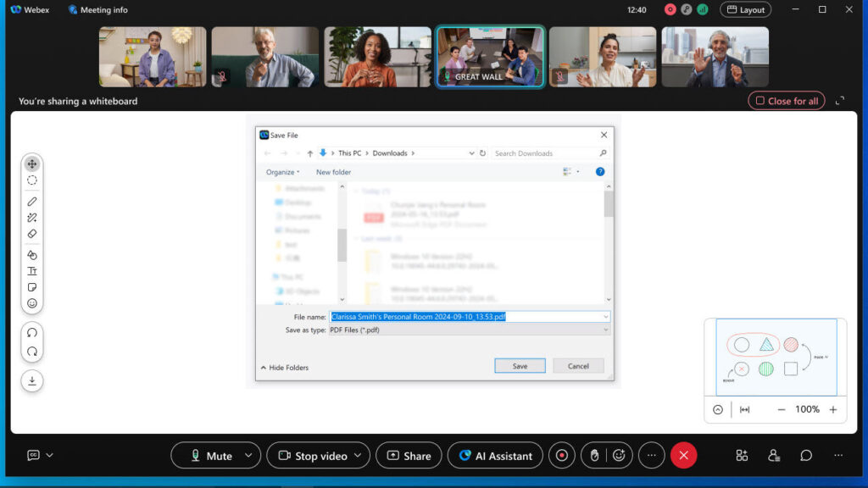Download the whiteboard
The height and width of the screenshot is (488, 868).
coord(32,380)
